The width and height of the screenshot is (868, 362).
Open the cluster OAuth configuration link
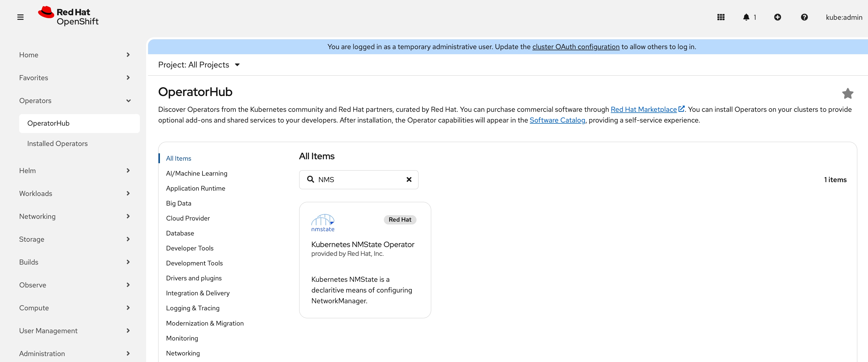pos(576,47)
